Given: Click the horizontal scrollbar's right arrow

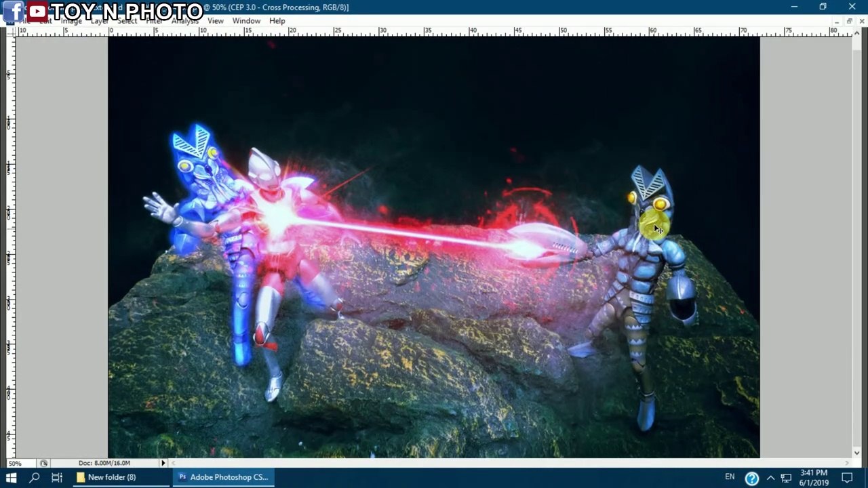Looking at the screenshot, I should pos(847,463).
